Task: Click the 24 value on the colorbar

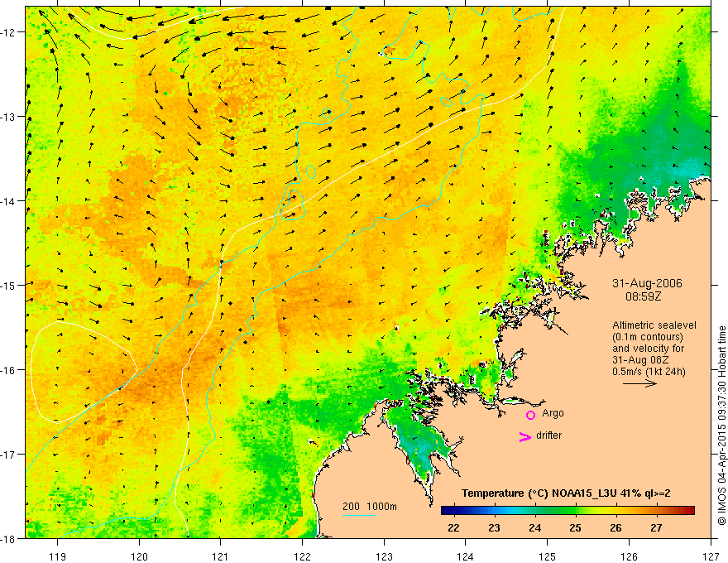Action: coord(535,527)
